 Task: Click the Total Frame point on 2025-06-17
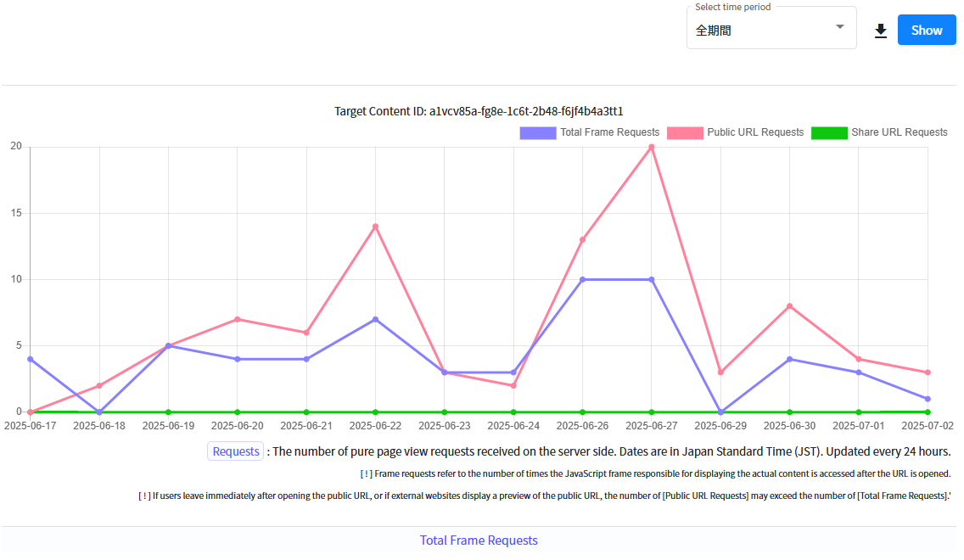click(x=31, y=359)
